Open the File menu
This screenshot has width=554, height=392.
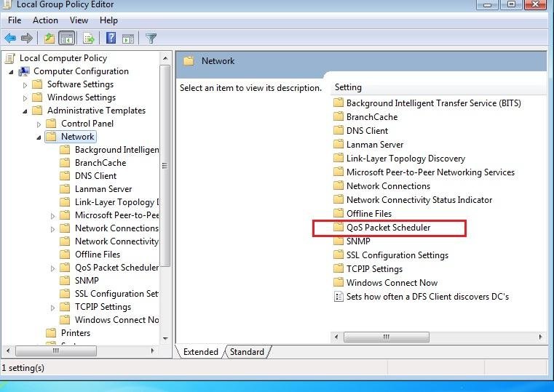[x=15, y=20]
